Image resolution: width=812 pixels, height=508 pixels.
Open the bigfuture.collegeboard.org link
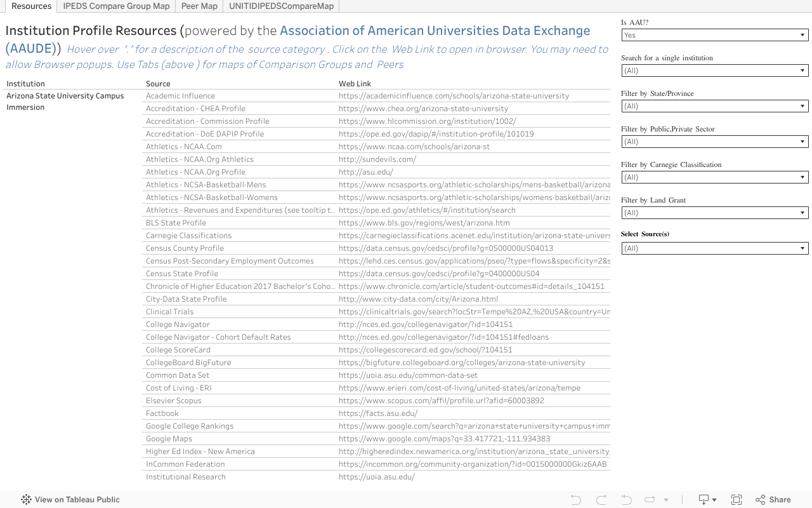coord(462,363)
